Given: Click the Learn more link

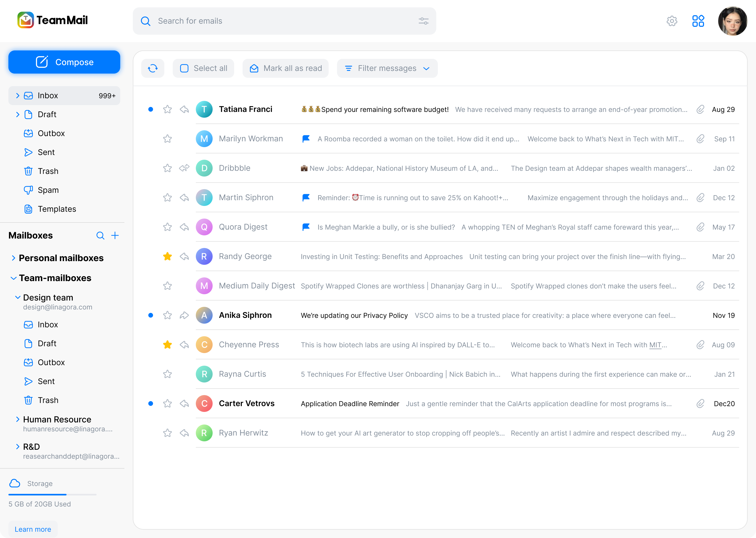Looking at the screenshot, I should click(33, 529).
